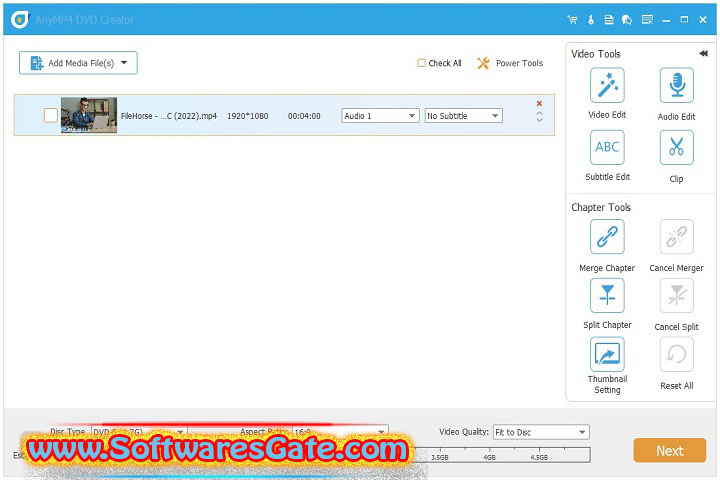Open the Audio Edit tool
The height and width of the screenshot is (480, 720).
point(676,85)
